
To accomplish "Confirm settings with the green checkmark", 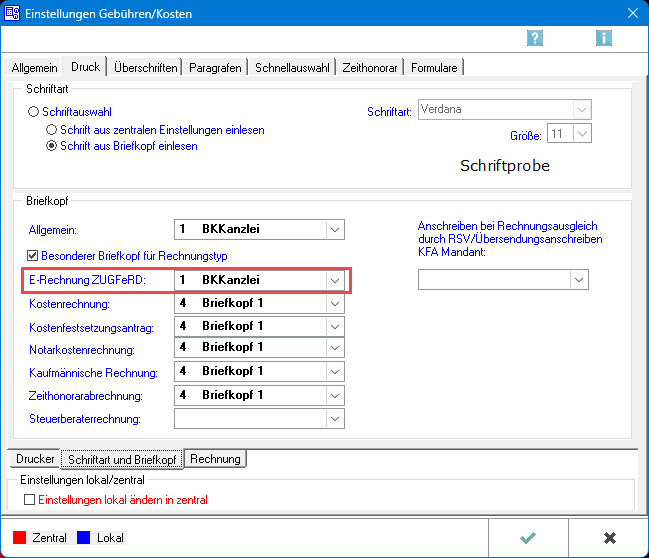I will [x=528, y=537].
